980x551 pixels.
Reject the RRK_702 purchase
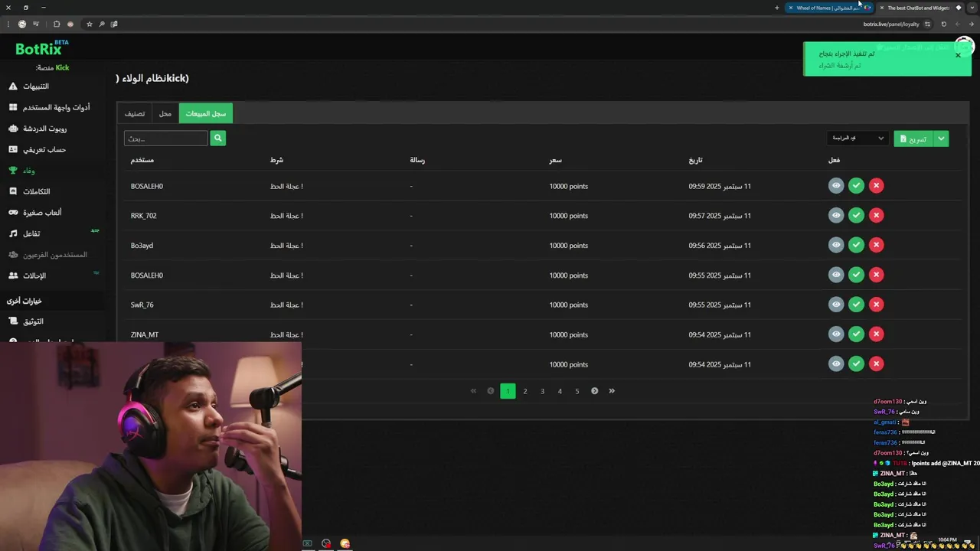877,215
